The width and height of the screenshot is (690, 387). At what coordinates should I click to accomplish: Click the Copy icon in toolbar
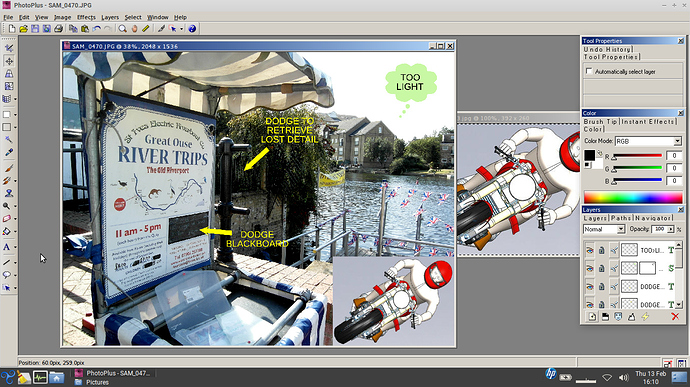coord(73,29)
